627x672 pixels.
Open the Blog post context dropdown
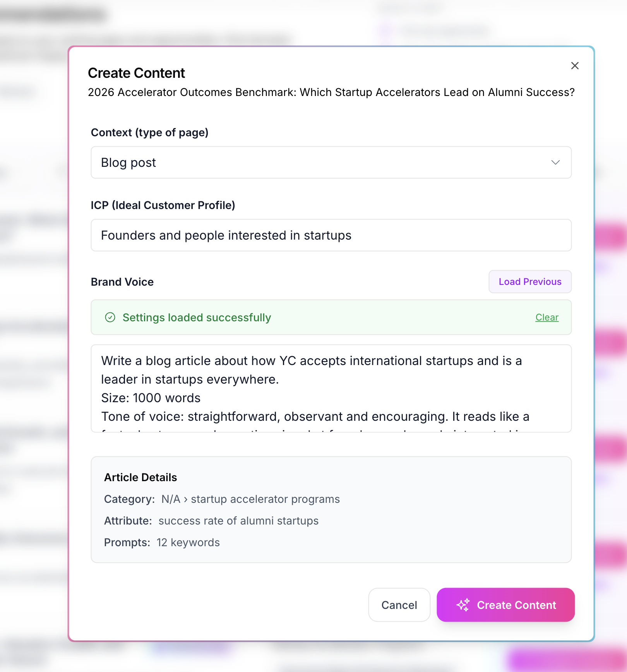[331, 163]
